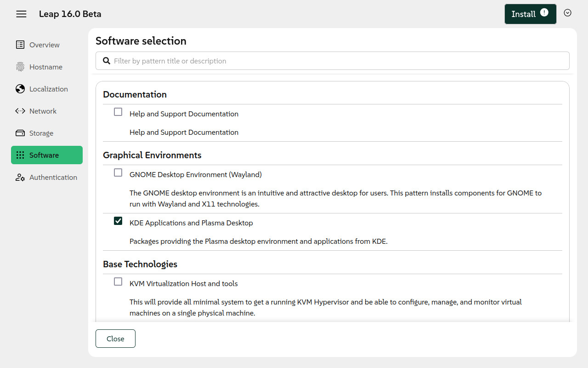
Task: Enable Help and Support Documentation checkbox
Action: tap(118, 112)
